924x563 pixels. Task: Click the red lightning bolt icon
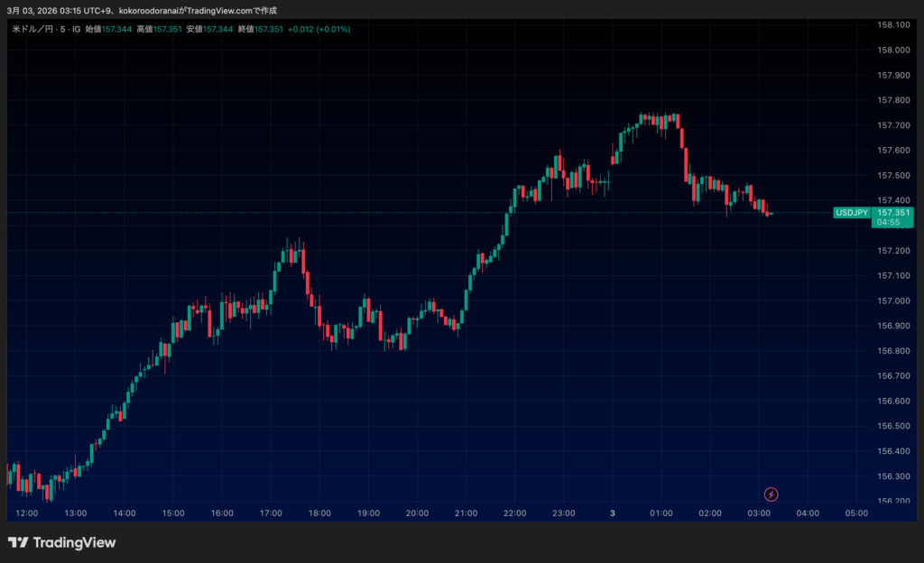[772, 494]
